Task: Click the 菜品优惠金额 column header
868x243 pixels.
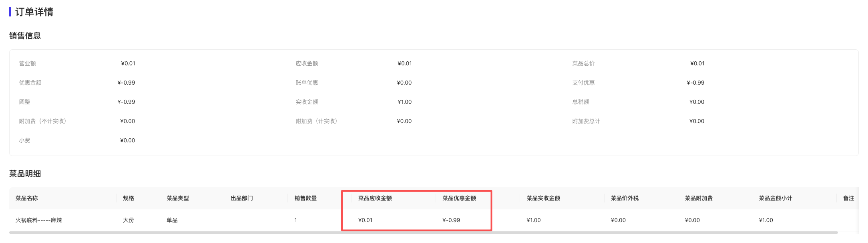Action: [x=459, y=198]
